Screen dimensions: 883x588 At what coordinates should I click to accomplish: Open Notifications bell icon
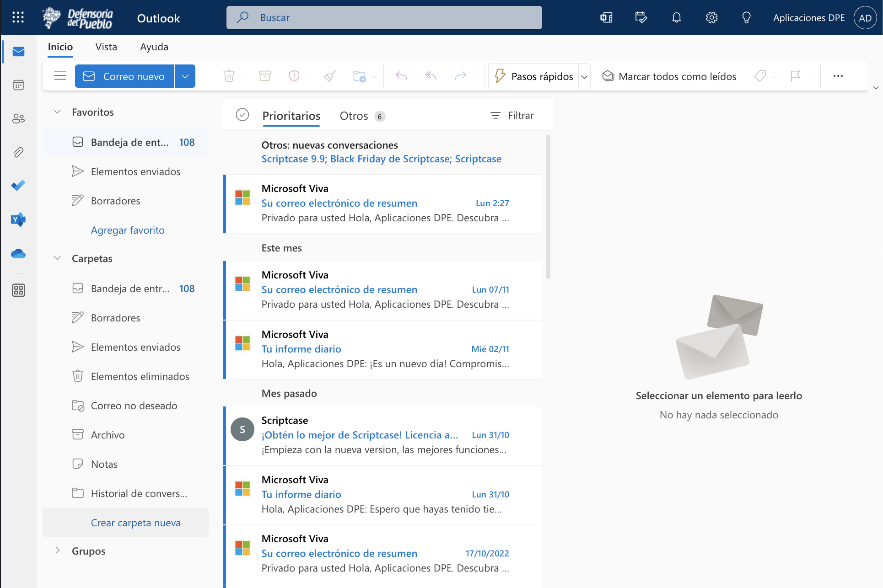point(677,18)
